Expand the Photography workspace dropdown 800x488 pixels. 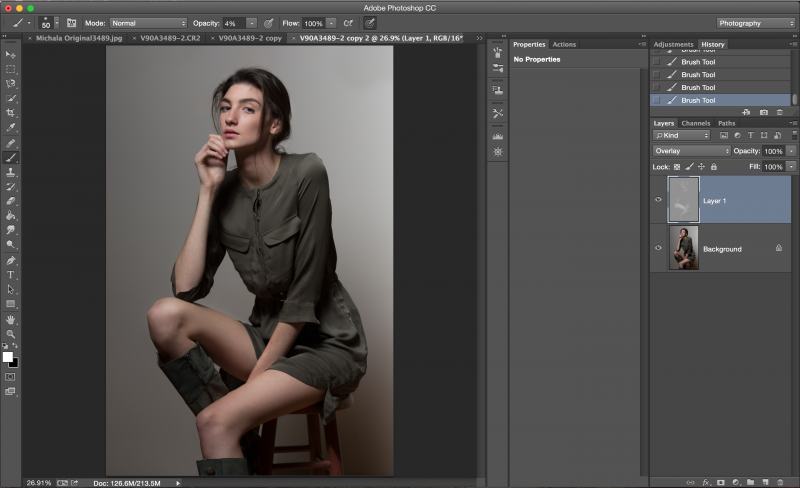coord(756,22)
